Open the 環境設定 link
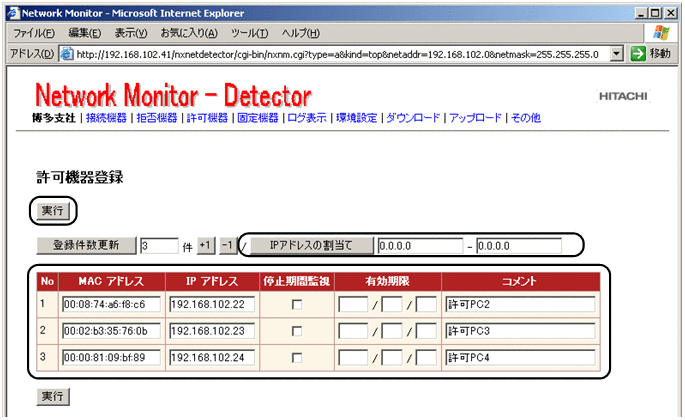 click(x=356, y=118)
